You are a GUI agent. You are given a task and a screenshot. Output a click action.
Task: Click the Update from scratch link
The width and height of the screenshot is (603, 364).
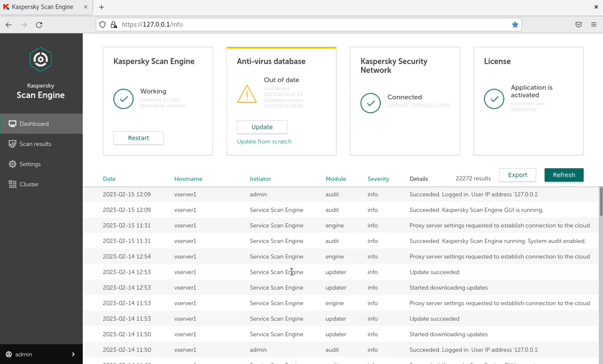point(264,142)
